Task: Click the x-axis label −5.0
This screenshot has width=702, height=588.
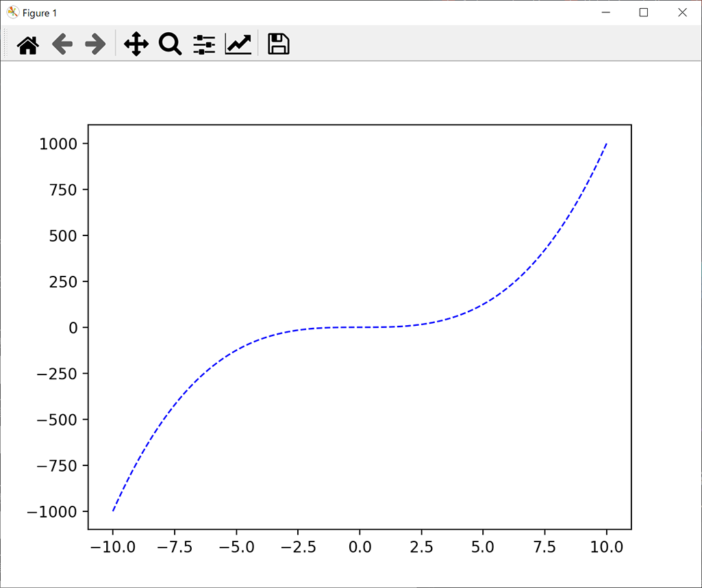Action: pyautogui.click(x=236, y=547)
